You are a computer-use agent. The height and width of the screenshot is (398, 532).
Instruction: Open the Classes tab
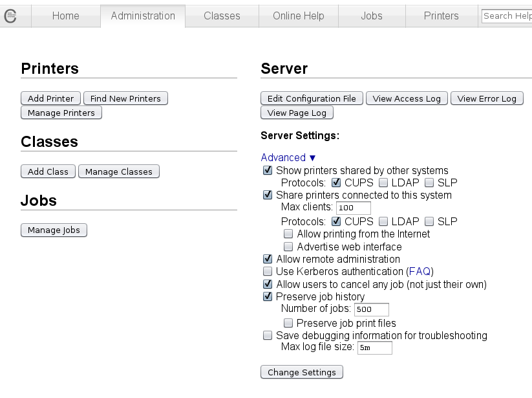222,16
